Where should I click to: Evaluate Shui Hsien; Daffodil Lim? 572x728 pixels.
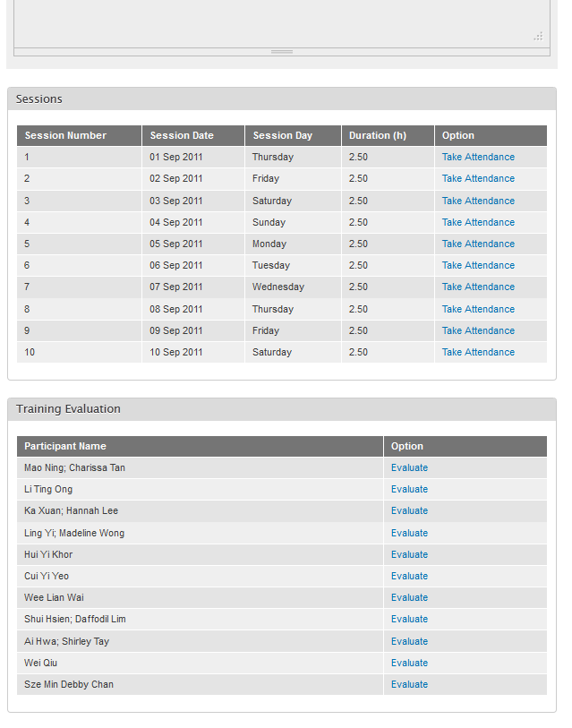pos(409,619)
